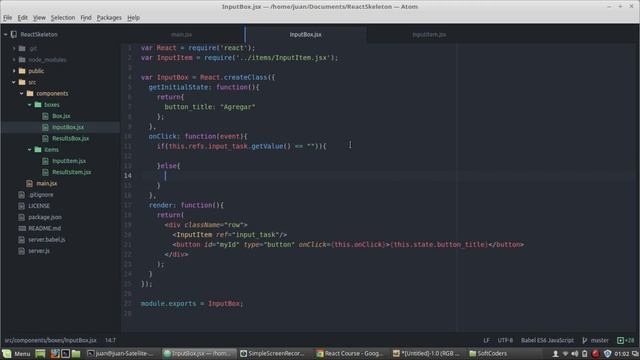Click the ReactSkeleton repository icon
640x360 pixels.
pos(14,35)
